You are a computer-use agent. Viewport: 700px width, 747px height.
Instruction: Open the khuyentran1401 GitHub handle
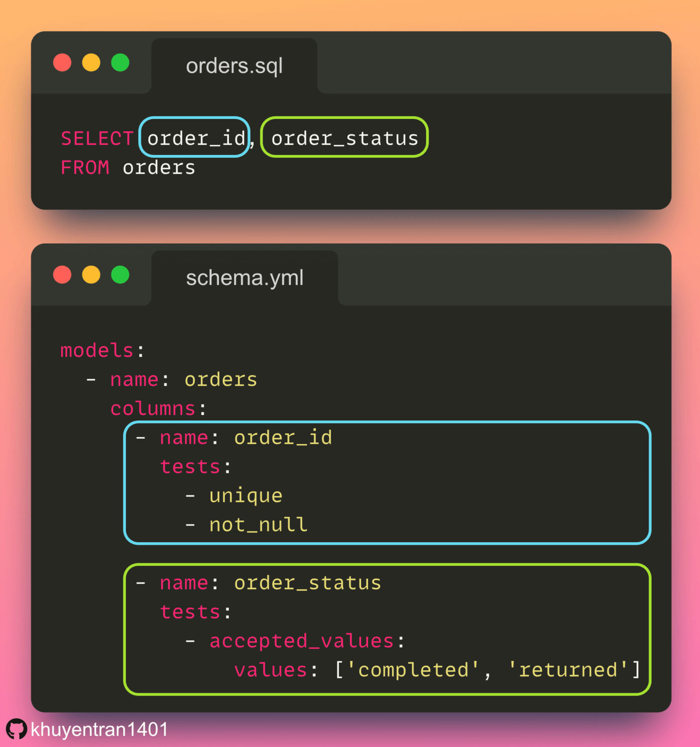[x=100, y=730]
